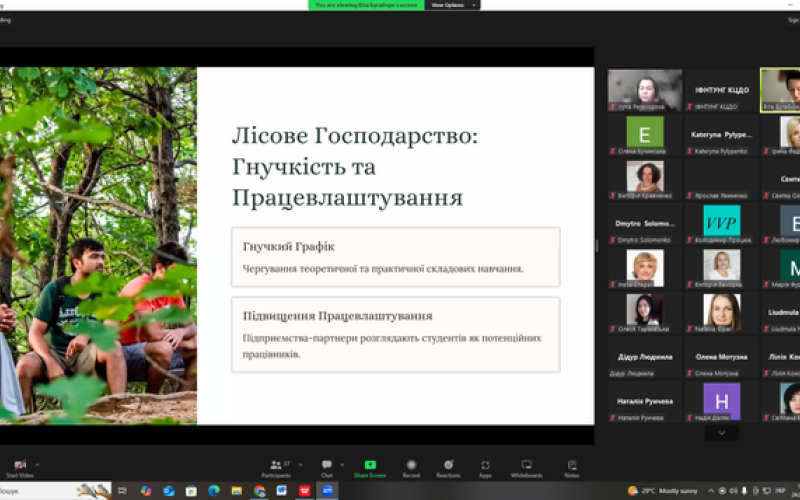The height and width of the screenshot is (500, 800).
Task: Show more participants with the down chevron
Action: click(721, 433)
